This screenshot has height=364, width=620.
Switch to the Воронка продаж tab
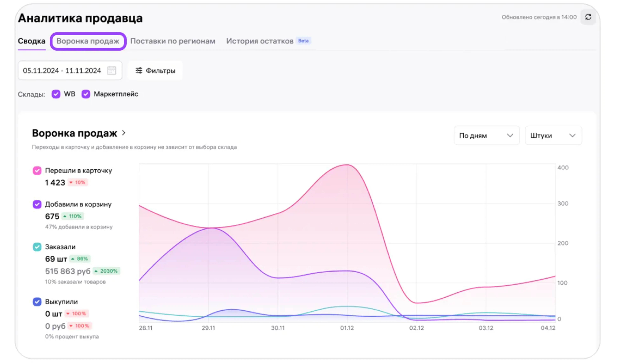(x=88, y=41)
